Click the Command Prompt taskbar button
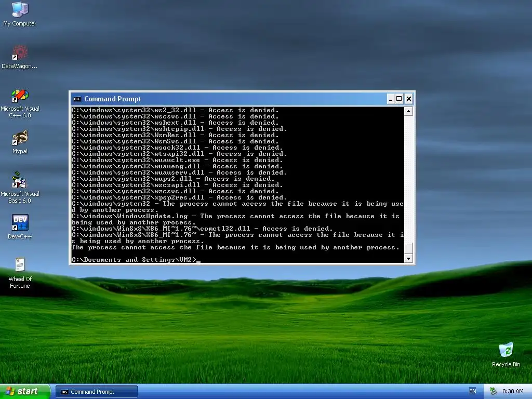The image size is (532, 399). click(x=97, y=392)
